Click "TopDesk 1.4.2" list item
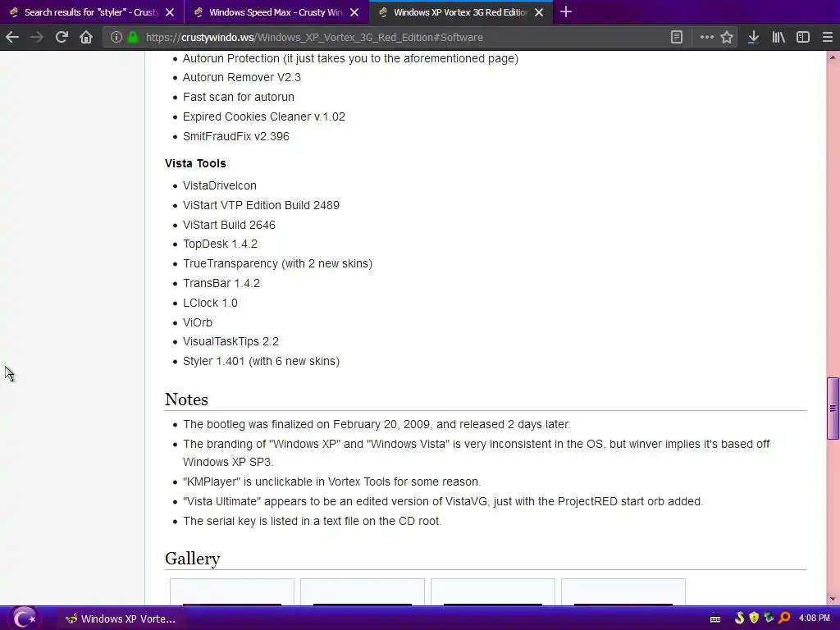The image size is (840, 630). point(220,244)
